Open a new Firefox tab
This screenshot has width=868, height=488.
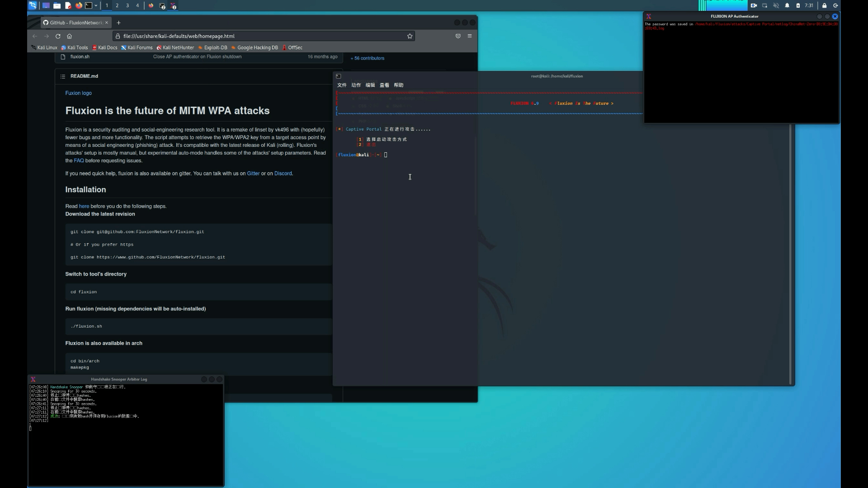(x=118, y=23)
